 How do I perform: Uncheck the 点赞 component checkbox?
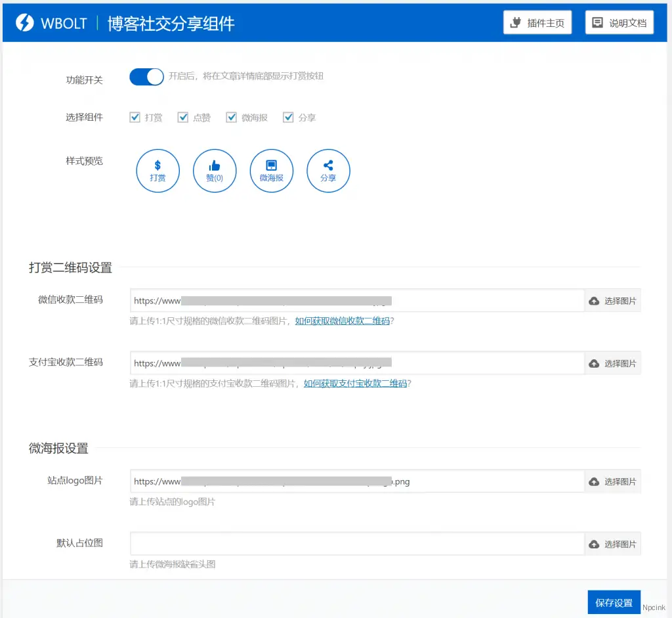(x=182, y=117)
